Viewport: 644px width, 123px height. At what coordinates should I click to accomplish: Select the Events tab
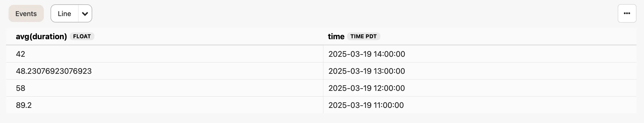click(x=26, y=14)
